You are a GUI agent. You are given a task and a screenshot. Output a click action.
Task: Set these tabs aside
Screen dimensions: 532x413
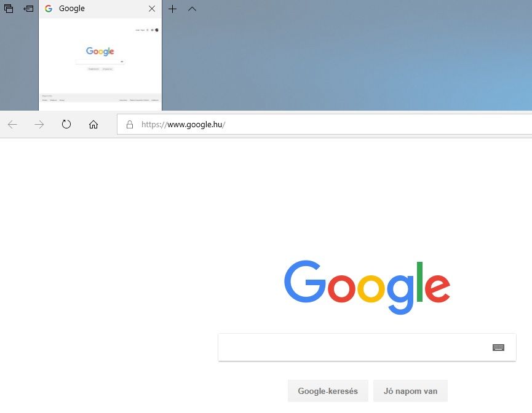(28, 9)
